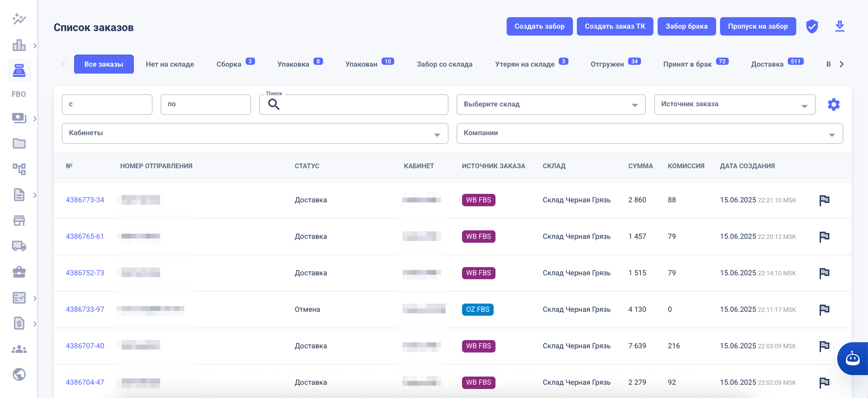Select the Принят в брак tab

[x=687, y=64]
